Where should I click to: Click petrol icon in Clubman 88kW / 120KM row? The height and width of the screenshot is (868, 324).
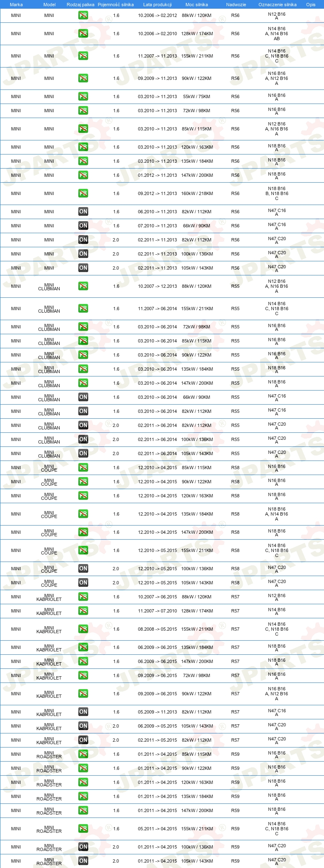pyautogui.click(x=83, y=286)
